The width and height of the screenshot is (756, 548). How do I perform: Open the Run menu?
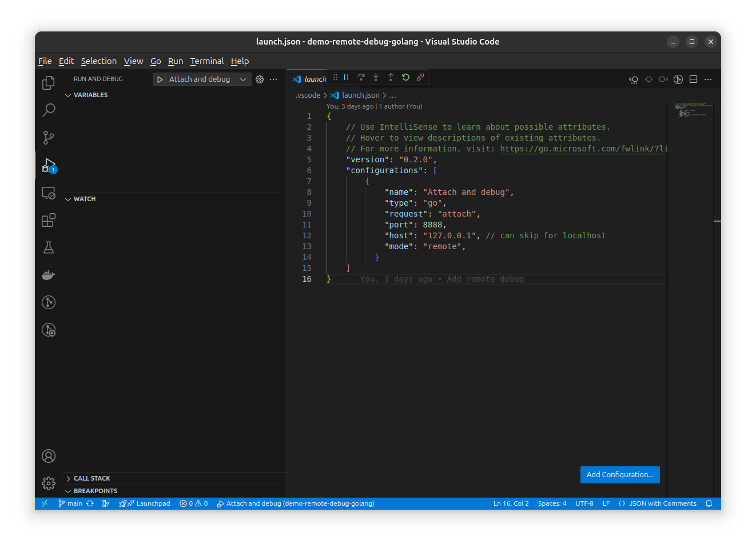(176, 61)
